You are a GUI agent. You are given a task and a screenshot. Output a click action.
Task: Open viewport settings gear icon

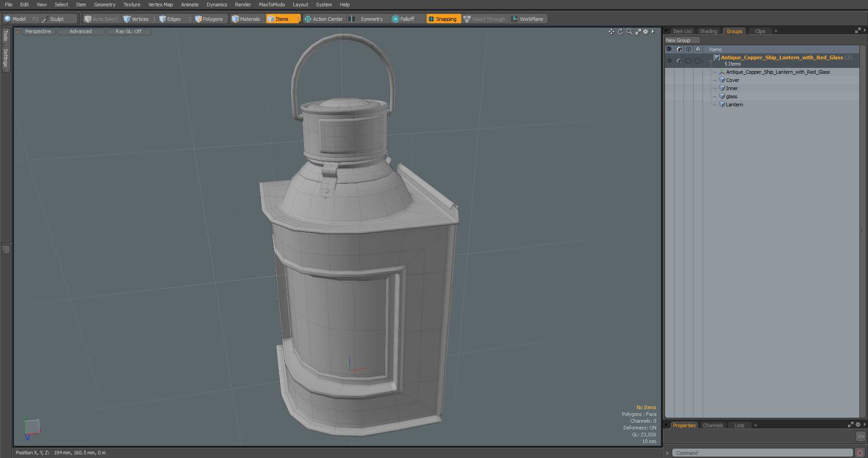pyautogui.click(x=646, y=32)
